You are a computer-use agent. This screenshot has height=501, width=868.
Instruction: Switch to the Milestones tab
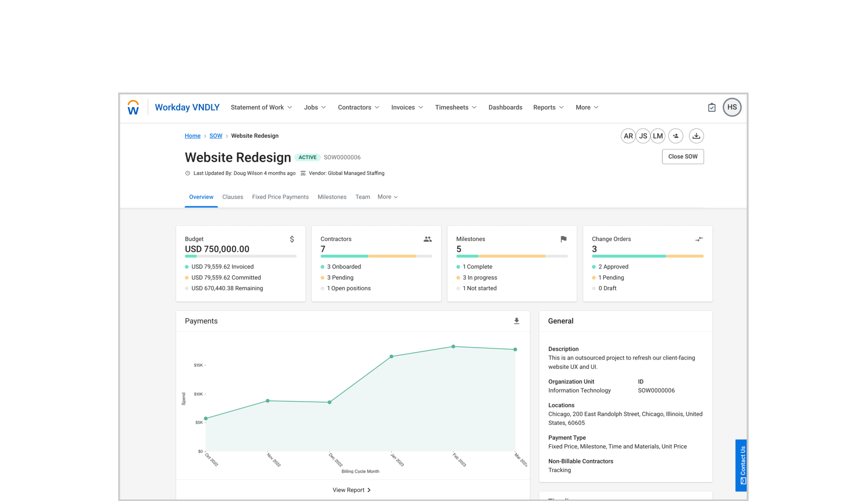(331, 197)
